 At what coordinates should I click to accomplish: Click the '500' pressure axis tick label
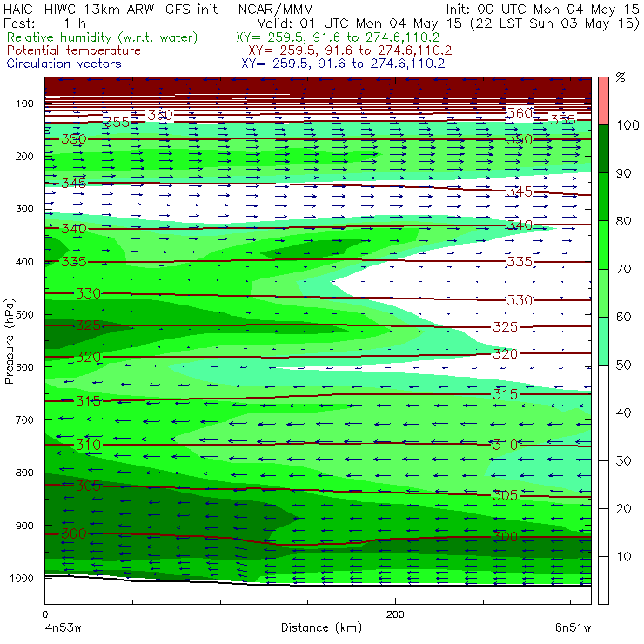(24, 315)
